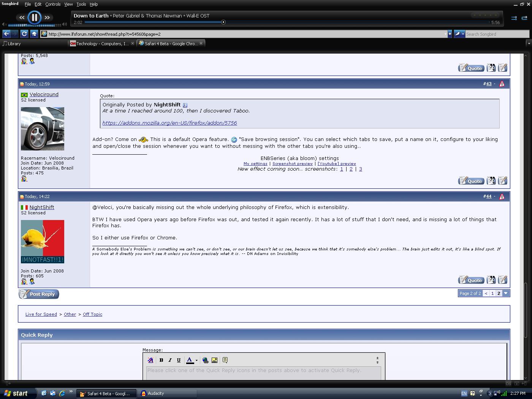Viewport: 532px width, 399px height.
Task: Toggle italic formatting in Quick Reply
Action: click(170, 360)
